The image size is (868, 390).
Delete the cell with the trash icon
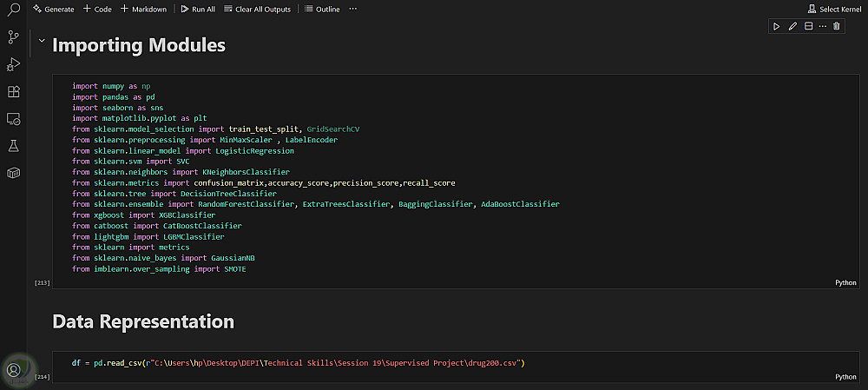click(x=836, y=27)
